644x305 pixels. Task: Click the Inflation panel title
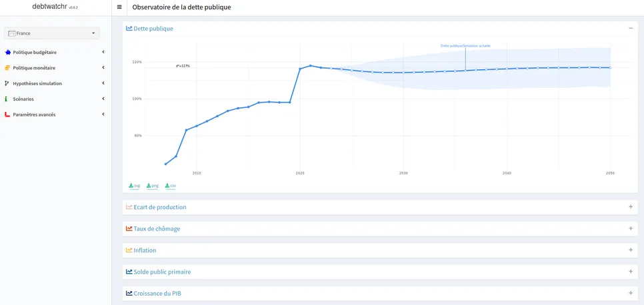pyautogui.click(x=145, y=250)
